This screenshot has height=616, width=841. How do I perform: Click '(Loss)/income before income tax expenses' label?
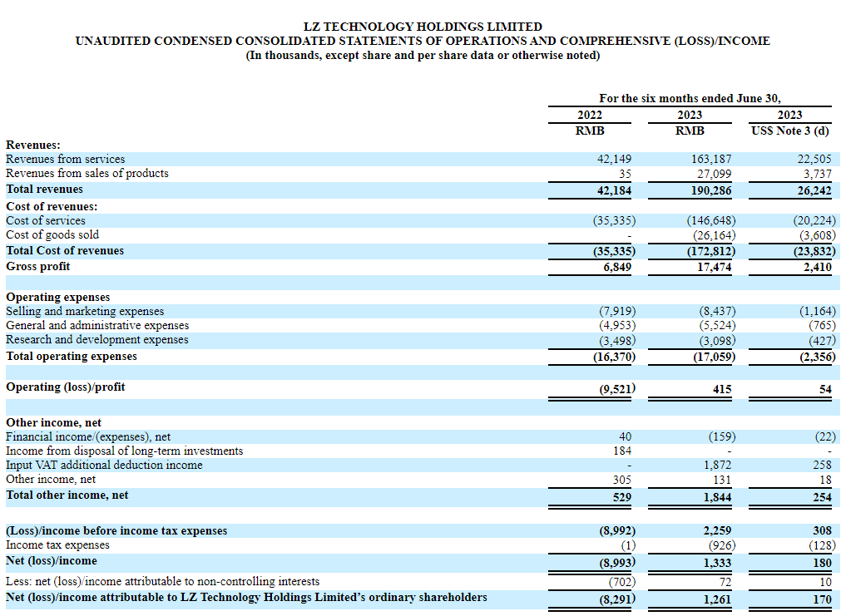coord(116,530)
